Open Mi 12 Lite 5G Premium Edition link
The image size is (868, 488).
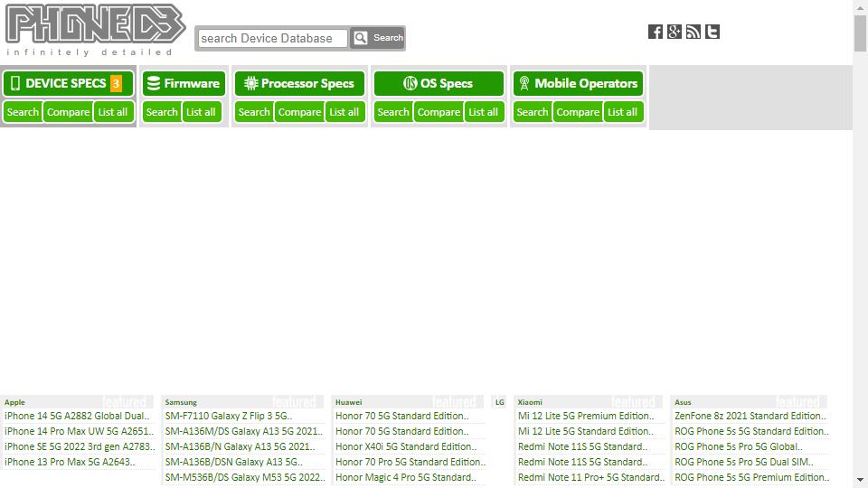(x=586, y=416)
